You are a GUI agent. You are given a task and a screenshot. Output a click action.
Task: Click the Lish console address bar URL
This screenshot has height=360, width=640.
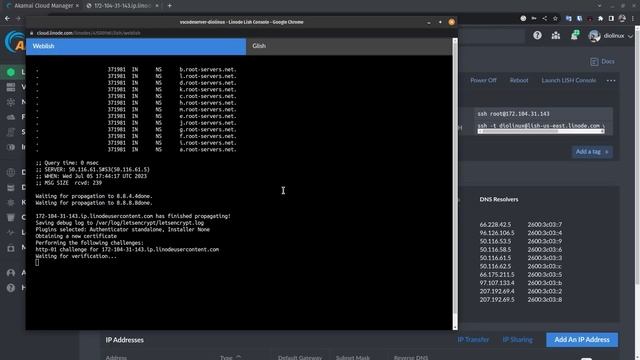(88, 33)
